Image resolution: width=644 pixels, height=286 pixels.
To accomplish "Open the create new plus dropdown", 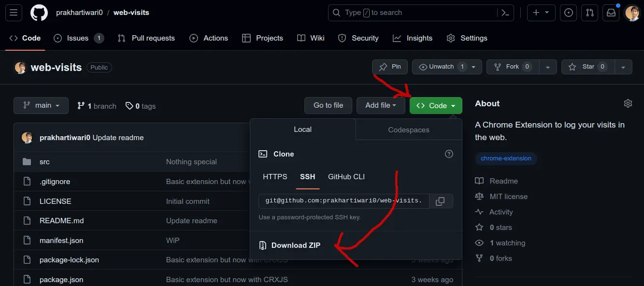I will [541, 13].
